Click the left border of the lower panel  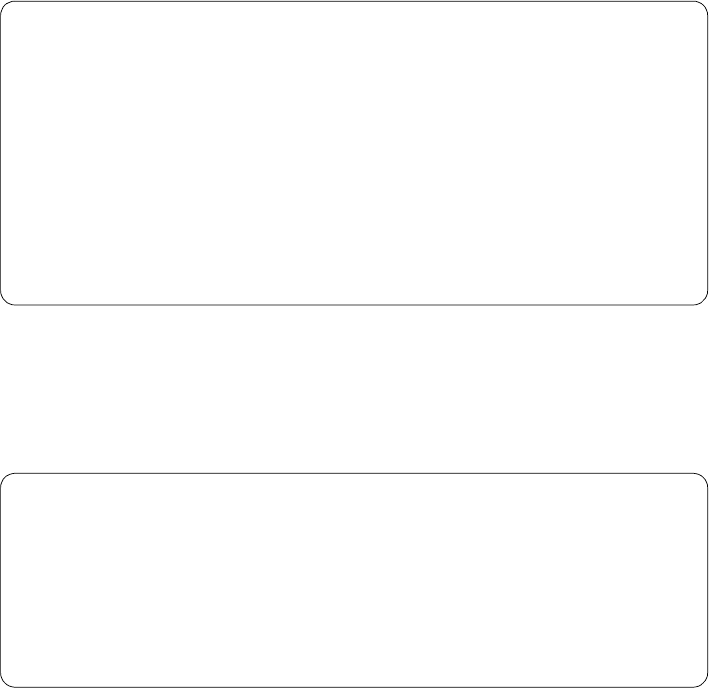[x=1, y=580]
